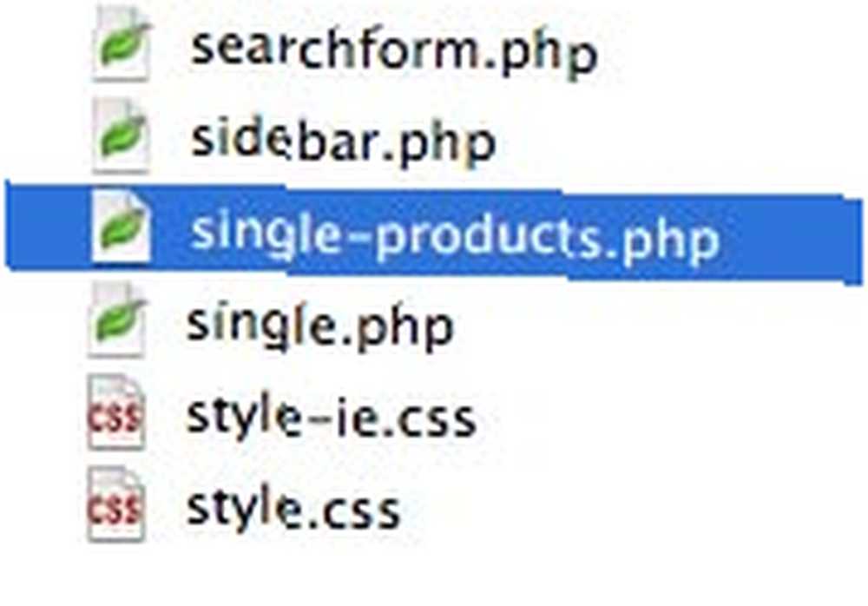Click the single-products.php leaf file icon
This screenshot has height=606, width=868.
(121, 227)
